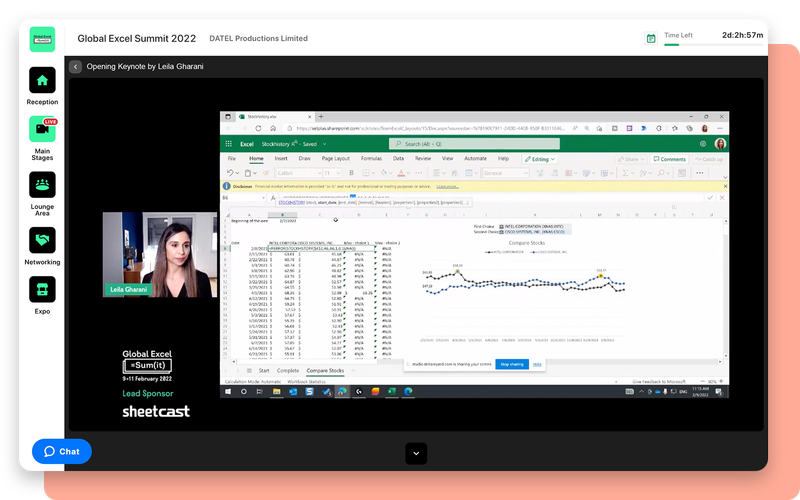The height and width of the screenshot is (500, 800).
Task: Open the Chat button
Action: 62,452
